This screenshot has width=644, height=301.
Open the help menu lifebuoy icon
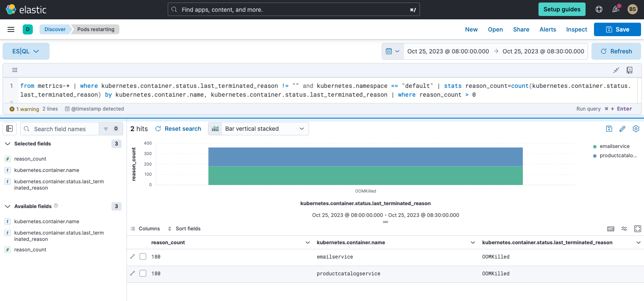(x=599, y=9)
